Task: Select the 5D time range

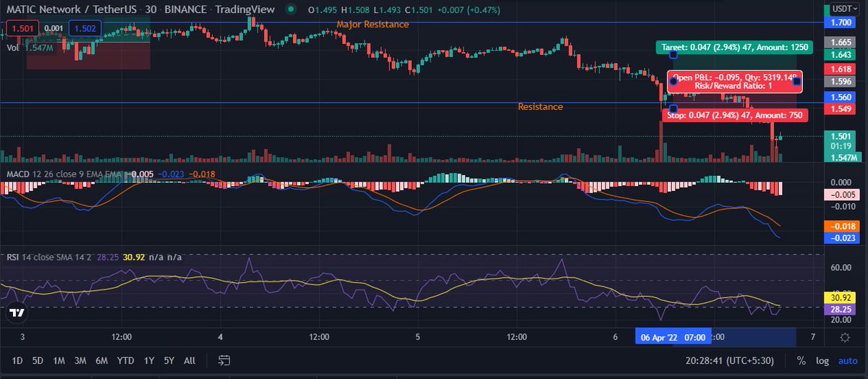Action: click(38, 360)
